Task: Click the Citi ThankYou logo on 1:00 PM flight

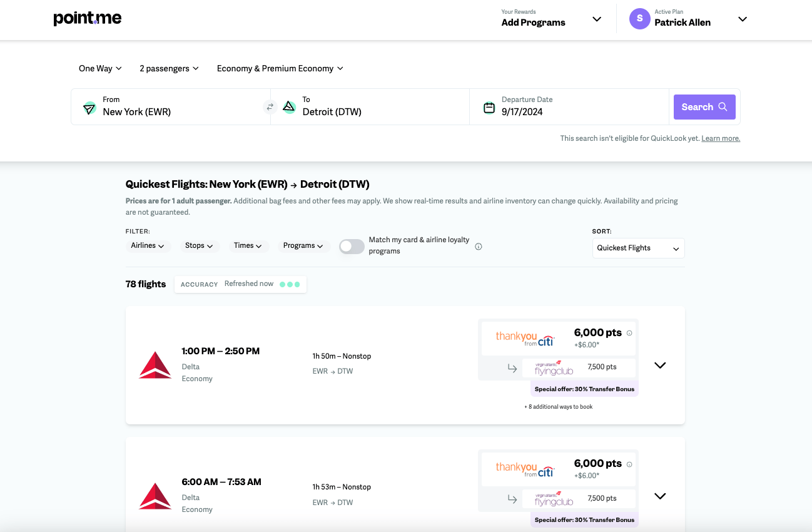Action: pyautogui.click(x=525, y=339)
